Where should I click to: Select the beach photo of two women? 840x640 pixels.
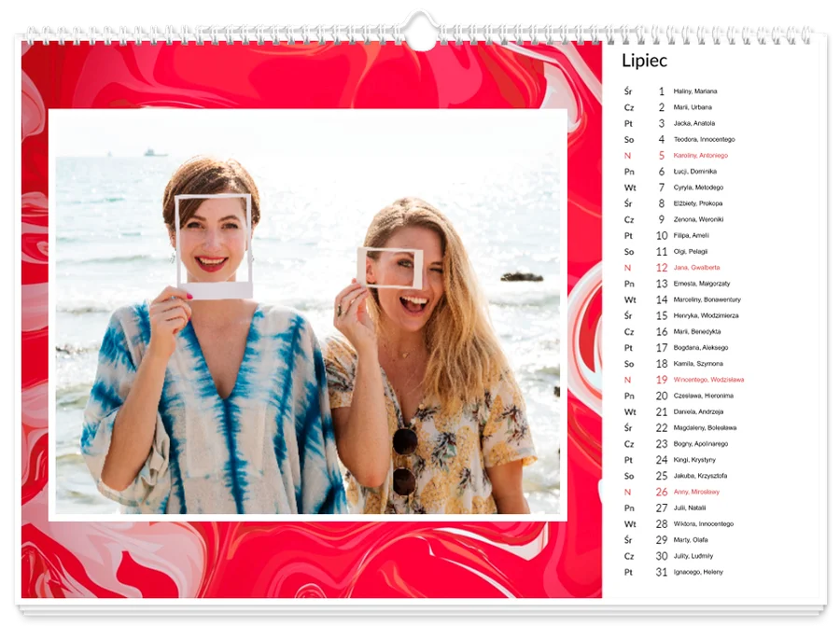point(307,314)
